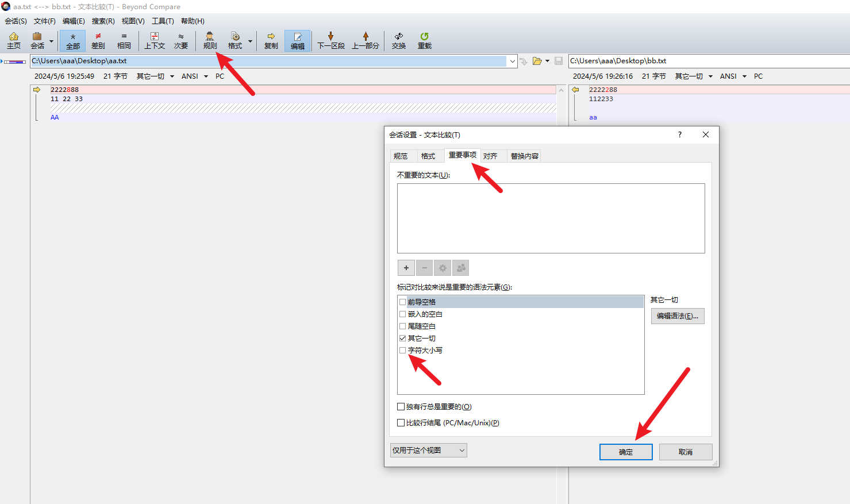
Task: Open dropdown arrow next to folder browse icon
Action: pyautogui.click(x=548, y=61)
